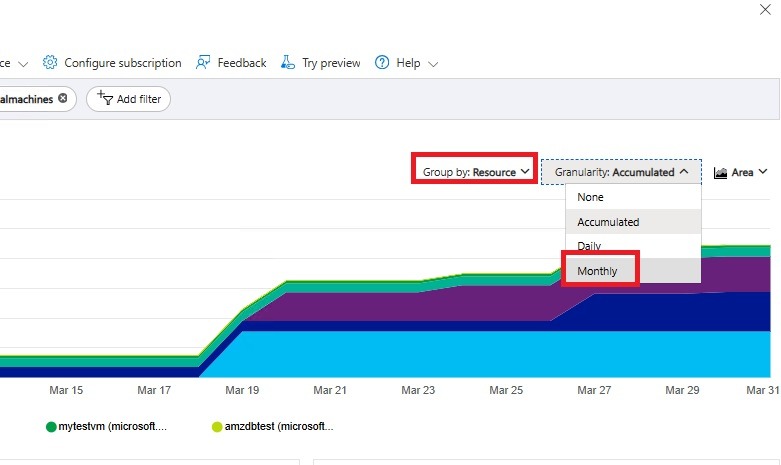The width and height of the screenshot is (781, 465).
Task: Toggle mytestvm series via green legend dot
Action: 51,427
